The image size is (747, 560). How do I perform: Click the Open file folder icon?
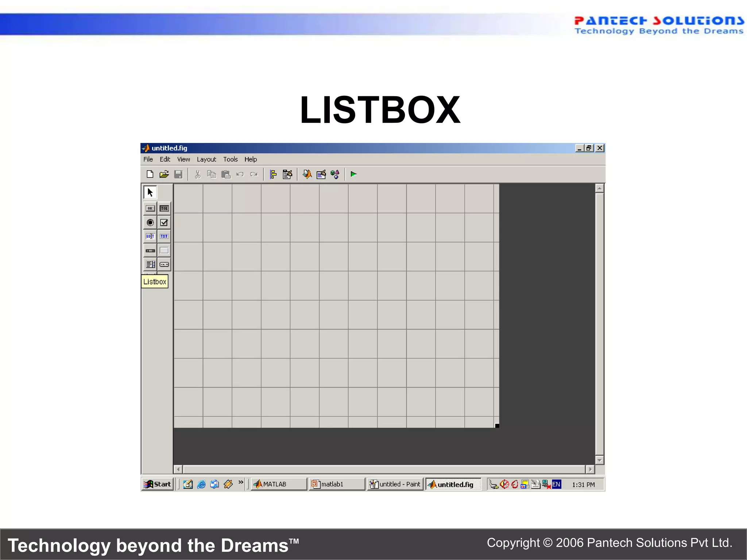pos(164,174)
